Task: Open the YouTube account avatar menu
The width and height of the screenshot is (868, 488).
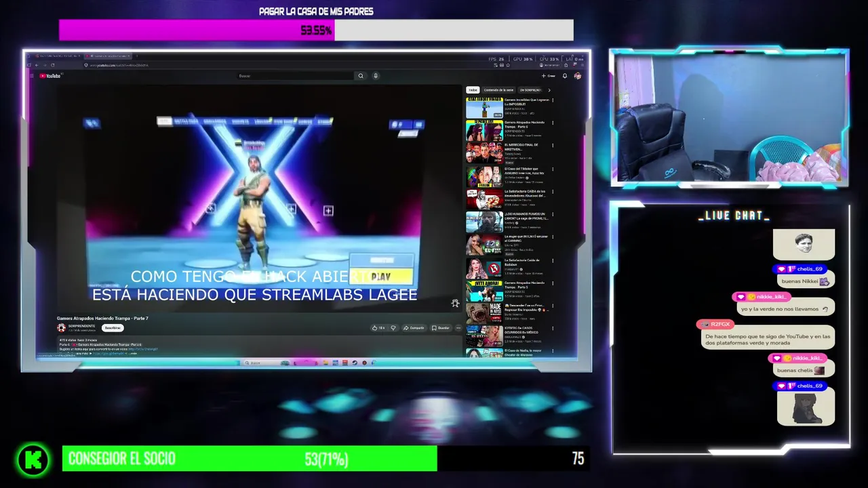Action: pyautogui.click(x=578, y=76)
